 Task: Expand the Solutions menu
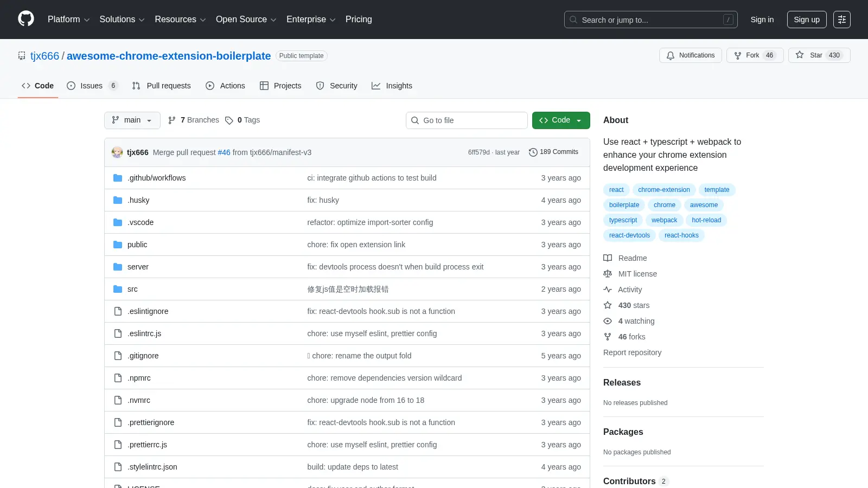[122, 20]
